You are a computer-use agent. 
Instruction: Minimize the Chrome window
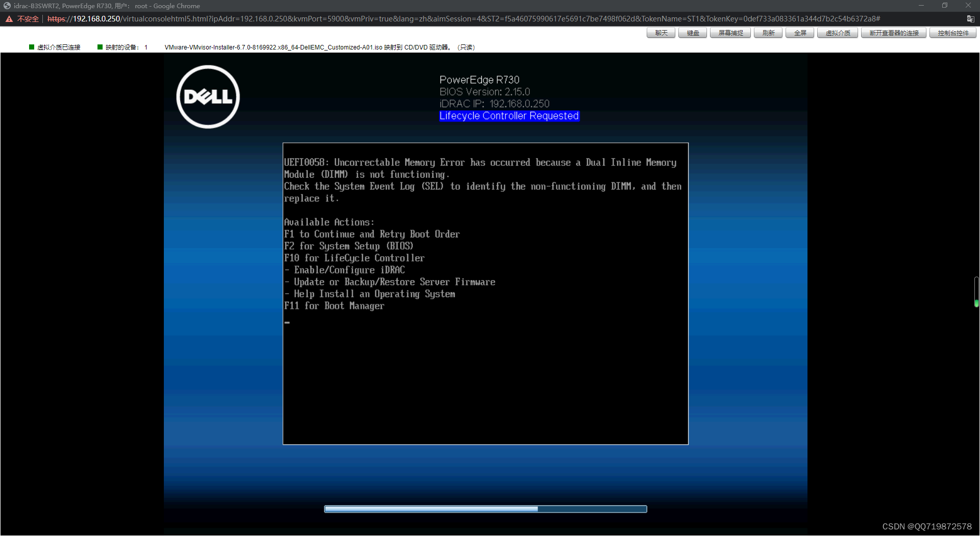pos(921,6)
